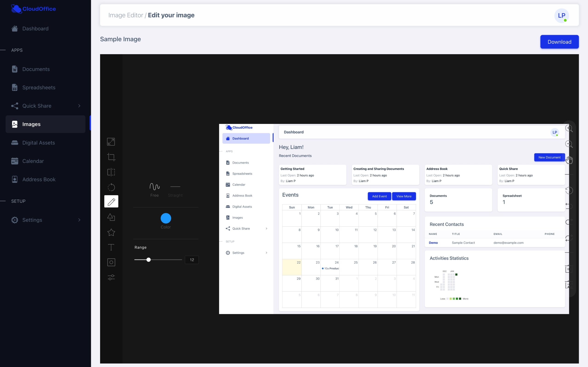Download the edited image
Viewport: 588px width, 367px height.
tap(559, 42)
